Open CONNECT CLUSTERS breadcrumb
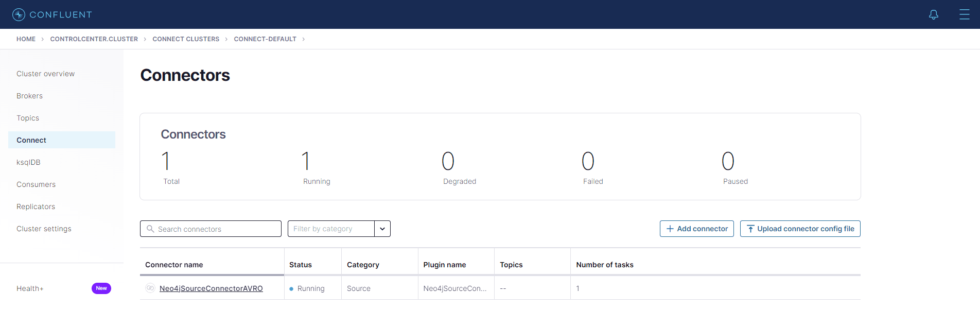This screenshot has width=980, height=309. click(x=186, y=39)
